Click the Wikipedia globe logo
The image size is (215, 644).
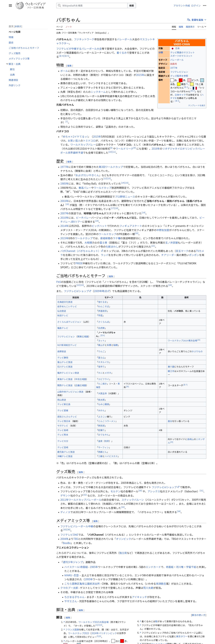click(20, 6)
